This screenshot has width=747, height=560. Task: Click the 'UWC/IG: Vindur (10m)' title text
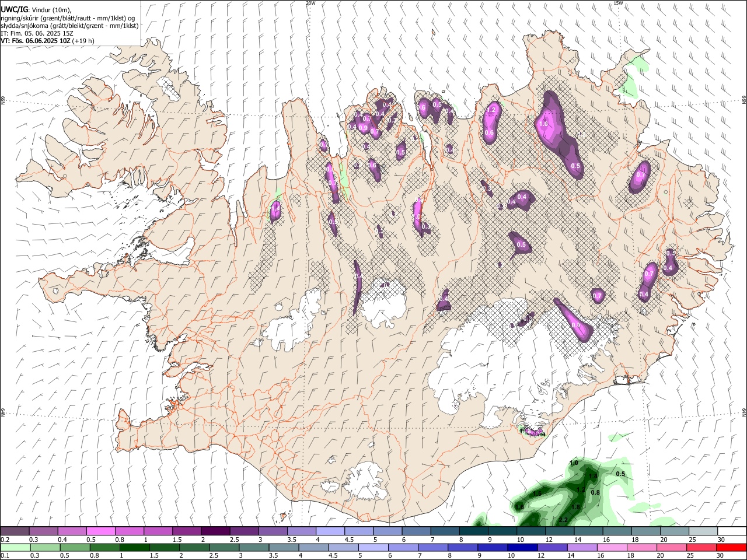36,9
